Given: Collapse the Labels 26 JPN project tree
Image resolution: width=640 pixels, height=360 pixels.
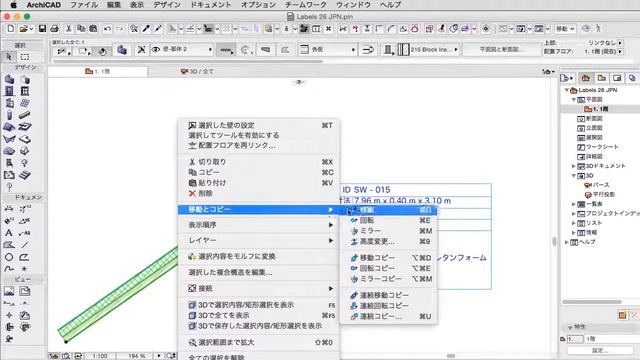Looking at the screenshot, I should point(567,90).
